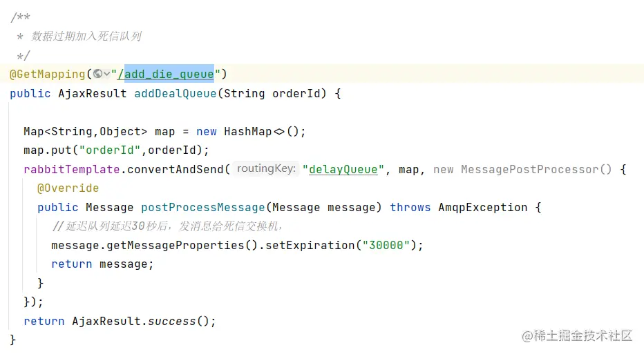Click the "String orderId" parameter
This screenshot has height=354, width=644.
[x=272, y=94]
